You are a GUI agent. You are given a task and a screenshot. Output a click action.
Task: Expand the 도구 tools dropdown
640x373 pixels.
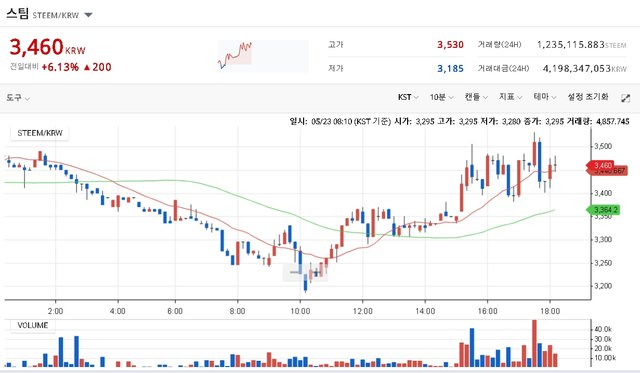click(x=18, y=98)
